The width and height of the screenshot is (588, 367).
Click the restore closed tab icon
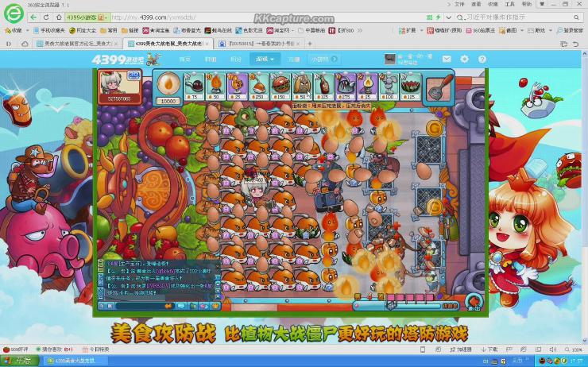click(x=576, y=44)
